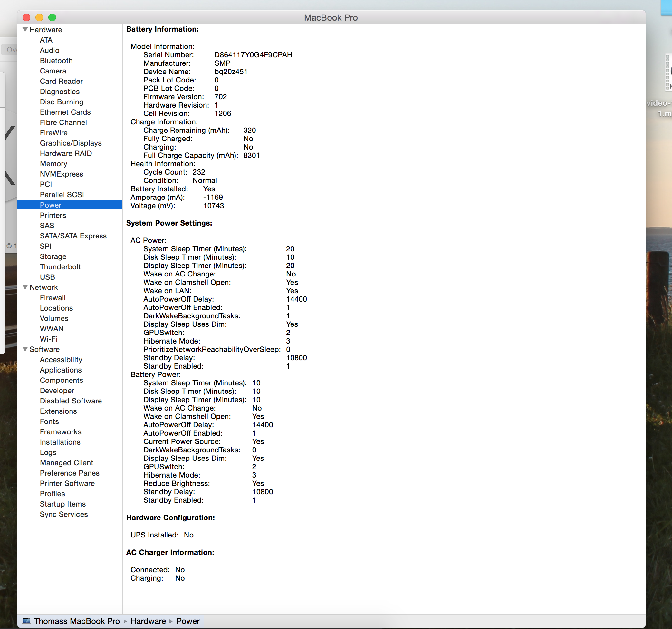
Task: Open the Thunderbolt section
Action: 60,267
